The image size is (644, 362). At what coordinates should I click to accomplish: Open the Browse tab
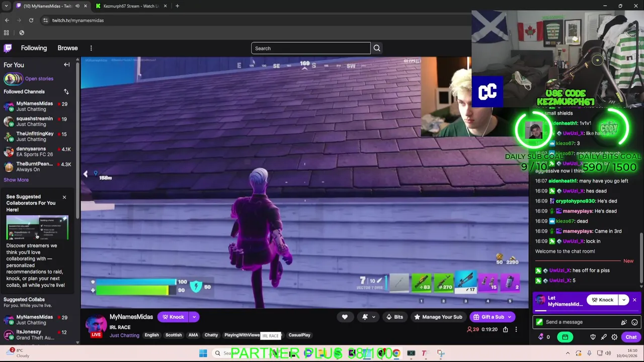tap(67, 48)
